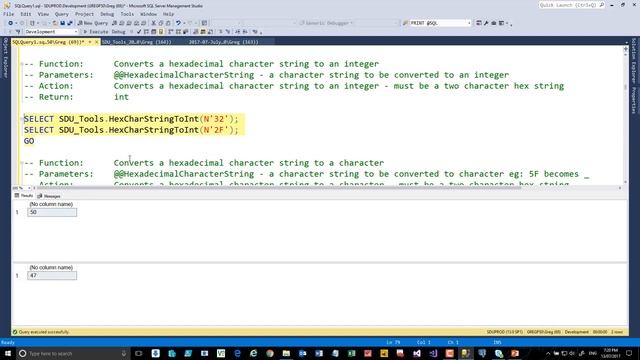
Task: Switch to the SDU_Tools query tab
Action: pyautogui.click(x=137, y=42)
